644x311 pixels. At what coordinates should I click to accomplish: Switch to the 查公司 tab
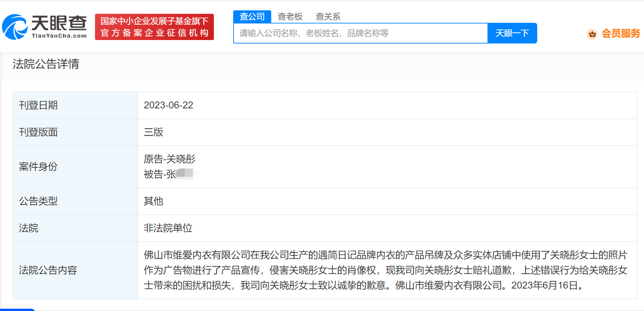click(x=252, y=17)
